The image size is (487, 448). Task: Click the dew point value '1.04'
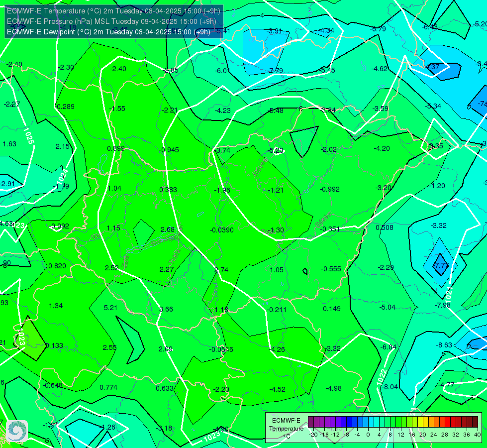coord(114,188)
